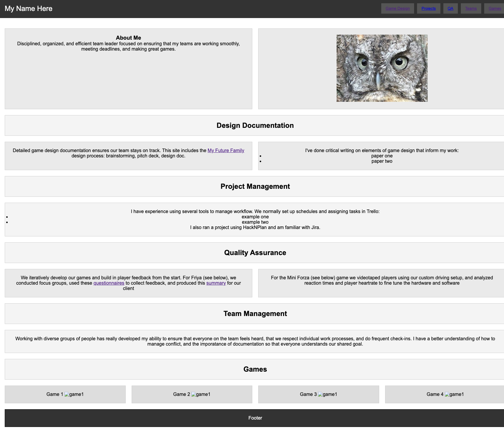Click the Quality Assurance heading
The image size is (504, 432).
255,253
